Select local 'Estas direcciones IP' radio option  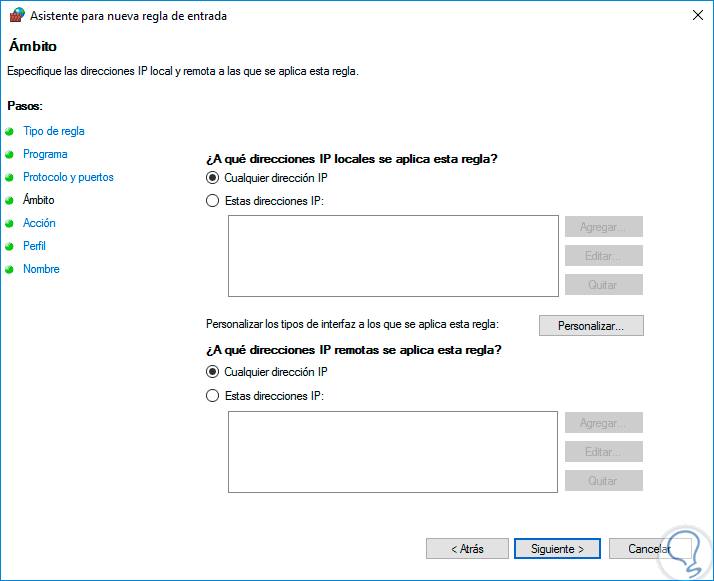click(x=212, y=201)
